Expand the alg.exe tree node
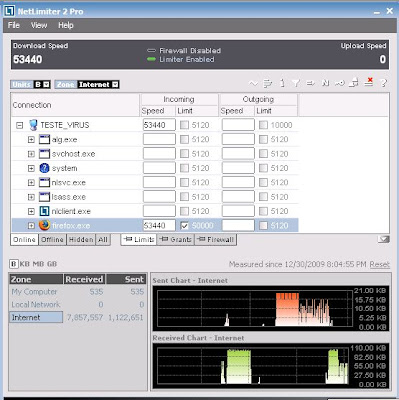This screenshot has height=400, width=399. tap(31, 140)
